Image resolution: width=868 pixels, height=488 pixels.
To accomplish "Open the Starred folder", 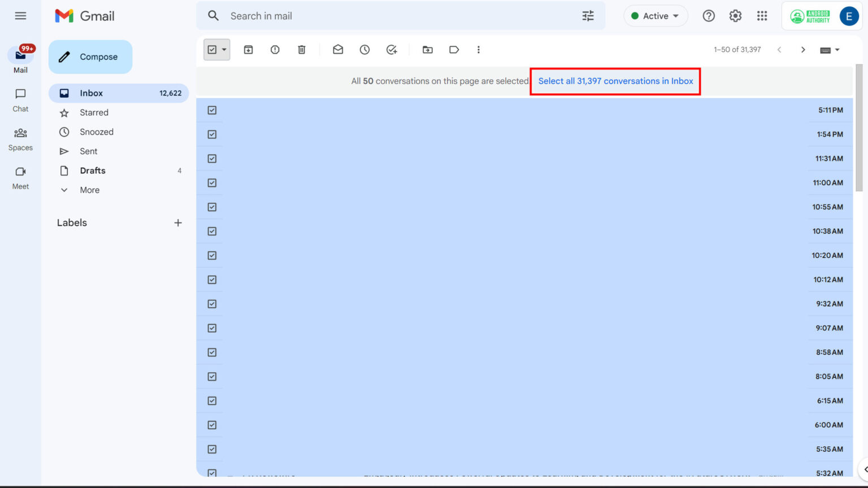I will (119, 112).
